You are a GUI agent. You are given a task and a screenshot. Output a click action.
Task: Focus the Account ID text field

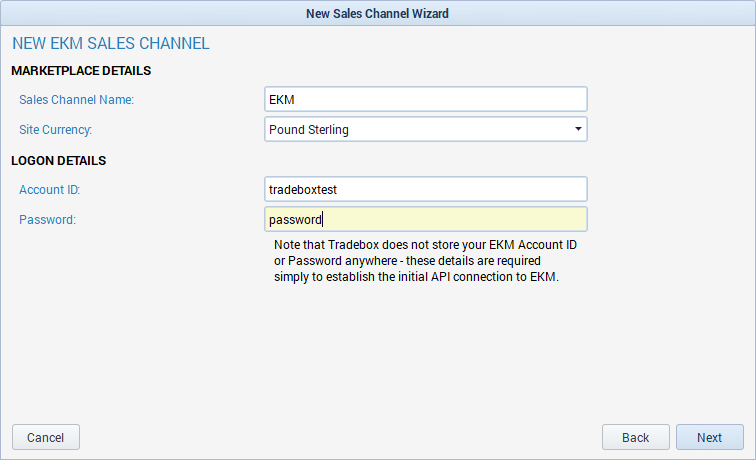point(426,189)
